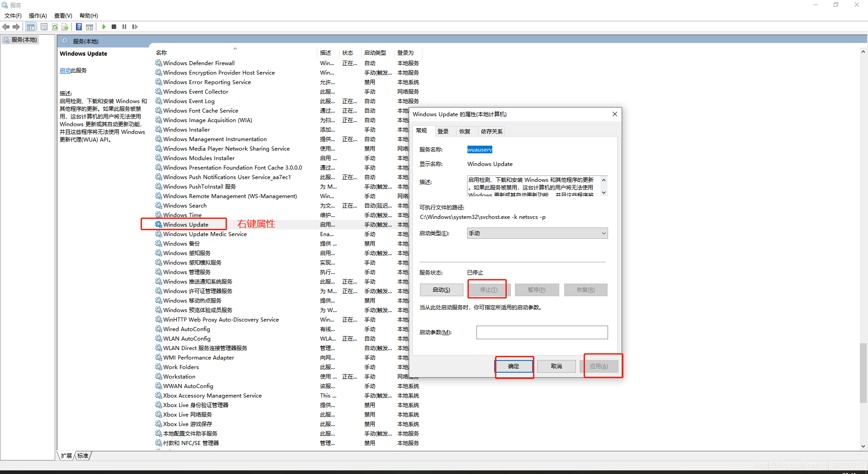Click the gear icon beside Windows Time
The height and width of the screenshot is (474, 868).
158,215
